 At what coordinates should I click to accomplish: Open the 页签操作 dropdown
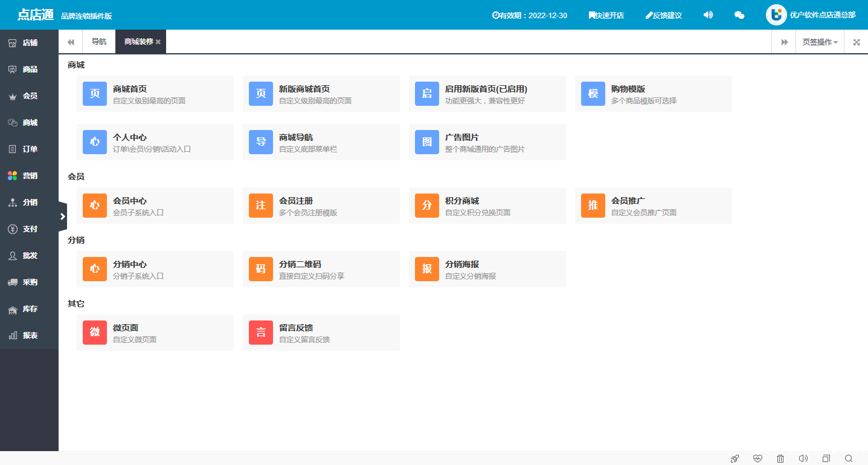point(820,42)
